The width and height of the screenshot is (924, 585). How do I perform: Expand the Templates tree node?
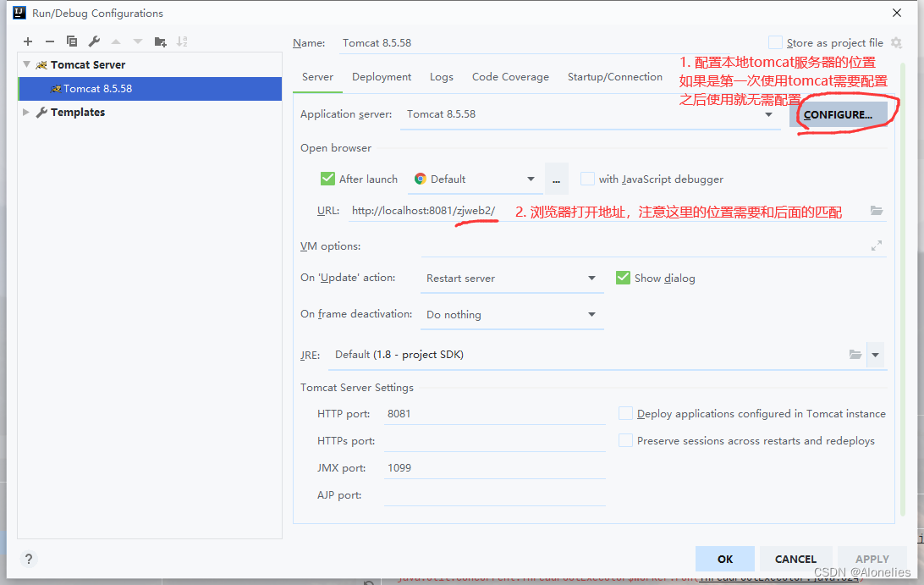pos(26,112)
